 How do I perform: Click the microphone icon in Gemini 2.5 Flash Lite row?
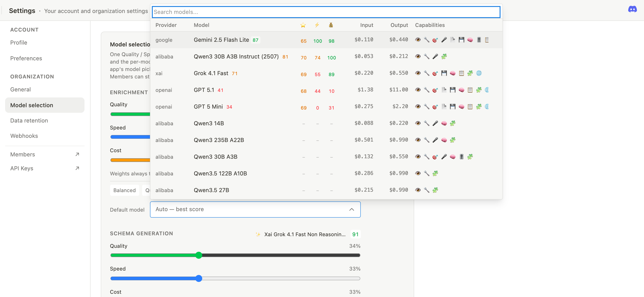coord(444,40)
